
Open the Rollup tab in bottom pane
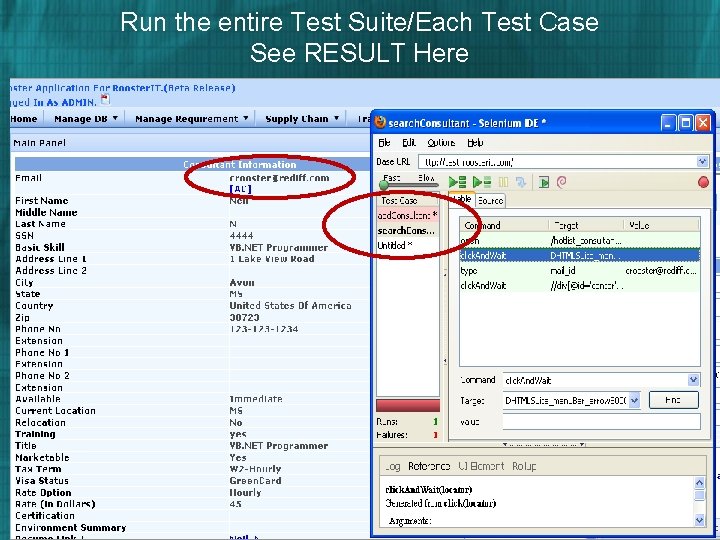(524, 467)
